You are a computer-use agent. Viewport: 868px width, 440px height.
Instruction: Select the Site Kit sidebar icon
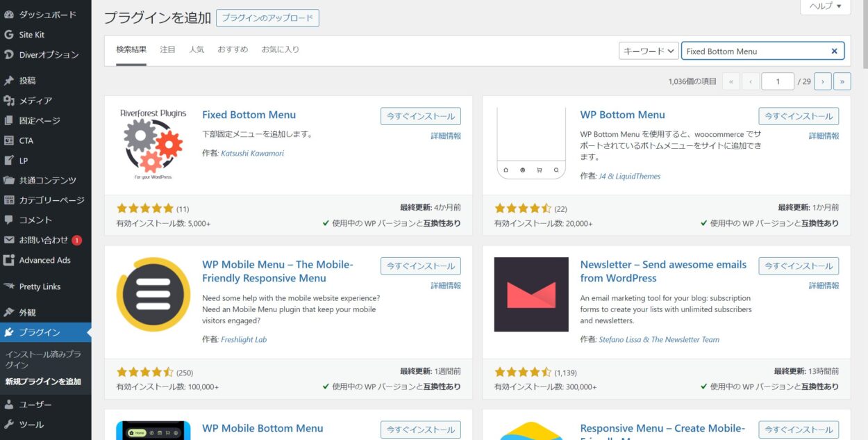tap(10, 34)
